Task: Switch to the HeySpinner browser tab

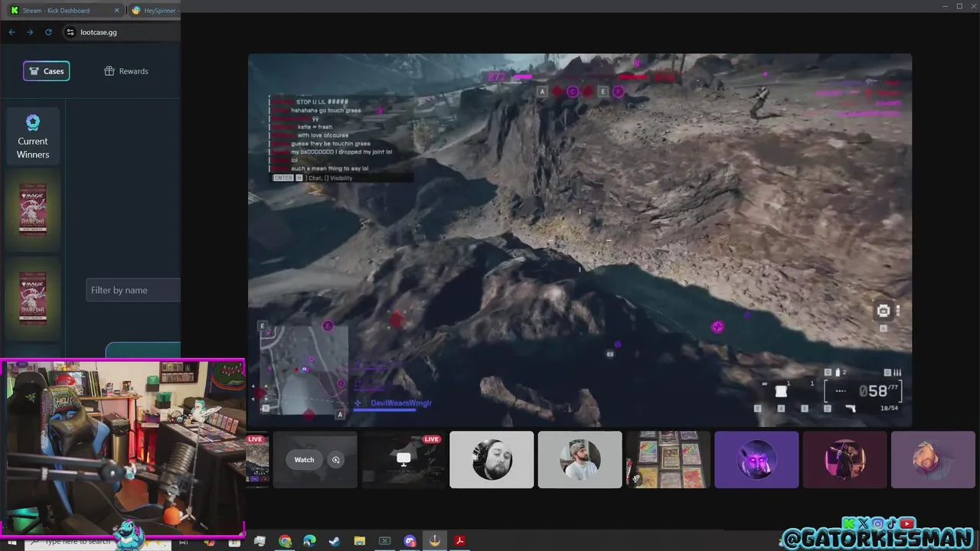Action: click(155, 11)
